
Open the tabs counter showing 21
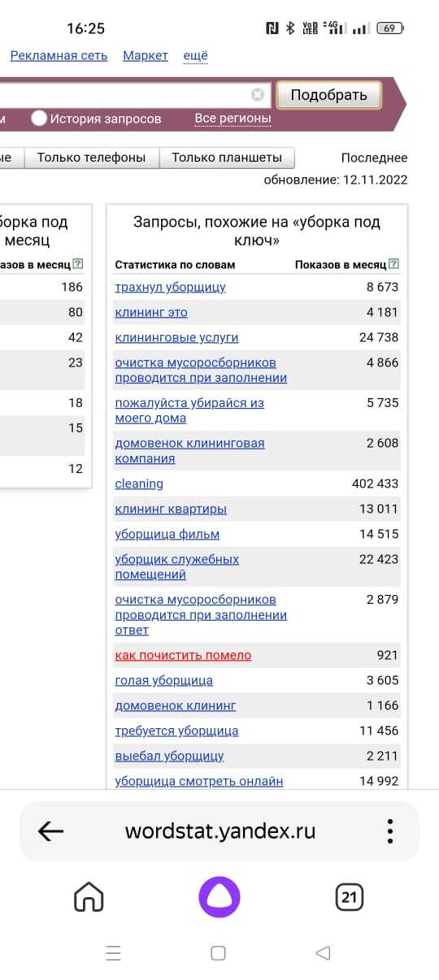(350, 897)
